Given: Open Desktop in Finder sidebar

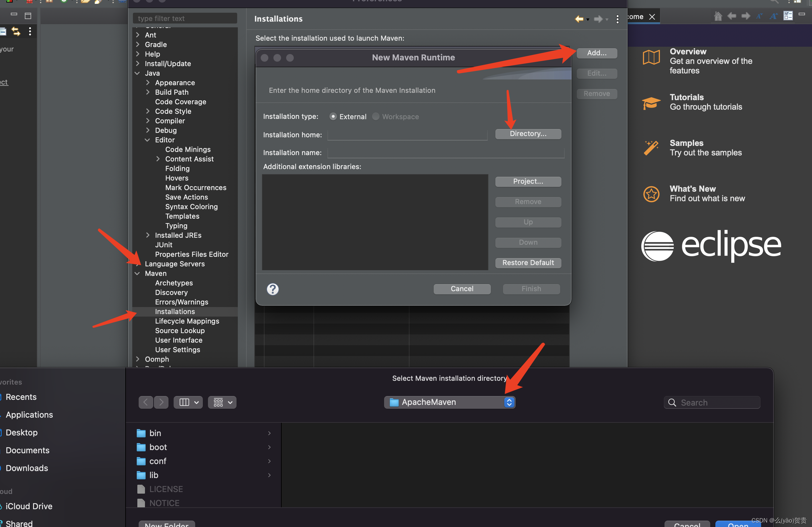Looking at the screenshot, I should click(22, 432).
